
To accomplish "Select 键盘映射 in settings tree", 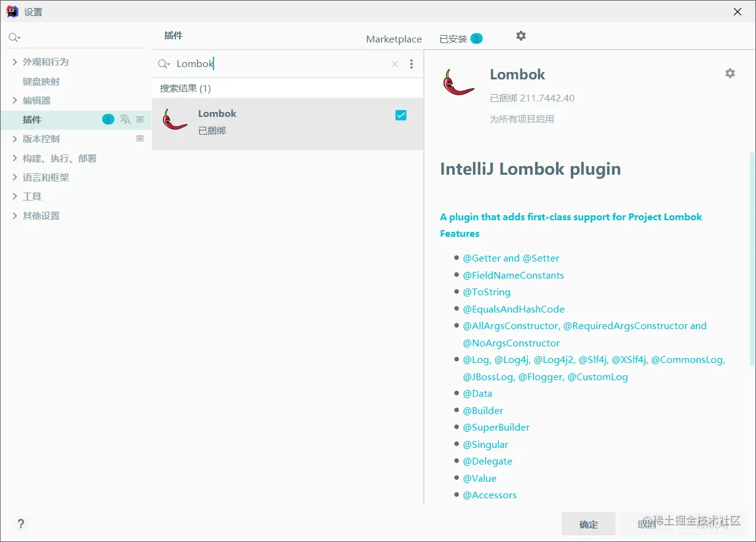I will 41,81.
